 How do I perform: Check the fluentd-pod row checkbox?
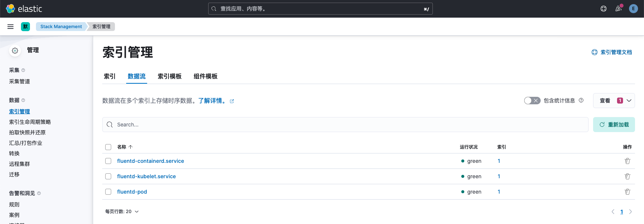(x=108, y=192)
